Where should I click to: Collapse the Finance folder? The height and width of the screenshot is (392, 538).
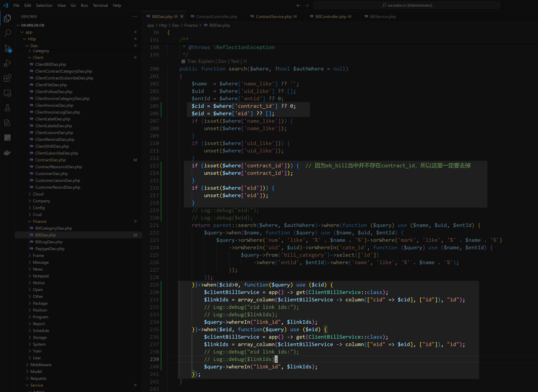(x=40, y=221)
